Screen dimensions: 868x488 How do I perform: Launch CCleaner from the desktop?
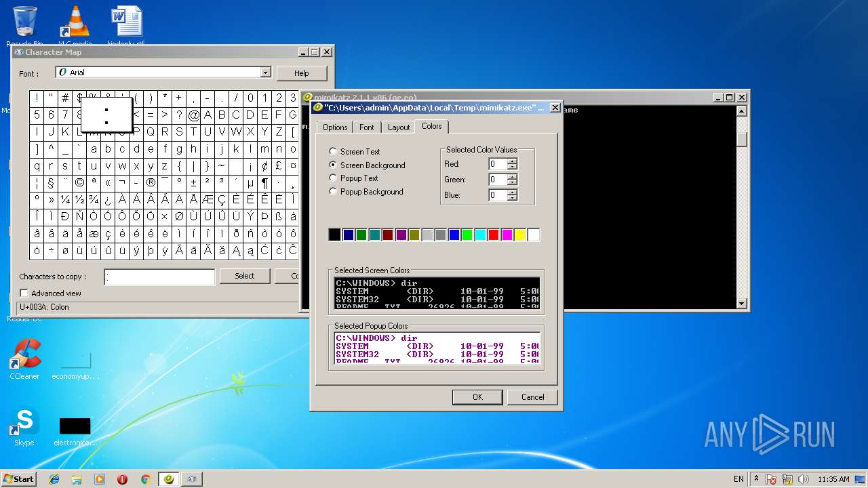coord(24,359)
